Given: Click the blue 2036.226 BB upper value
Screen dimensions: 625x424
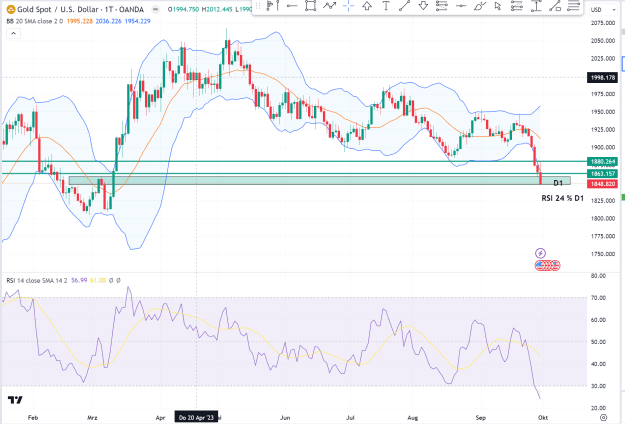Looking at the screenshot, I should (x=108, y=21).
